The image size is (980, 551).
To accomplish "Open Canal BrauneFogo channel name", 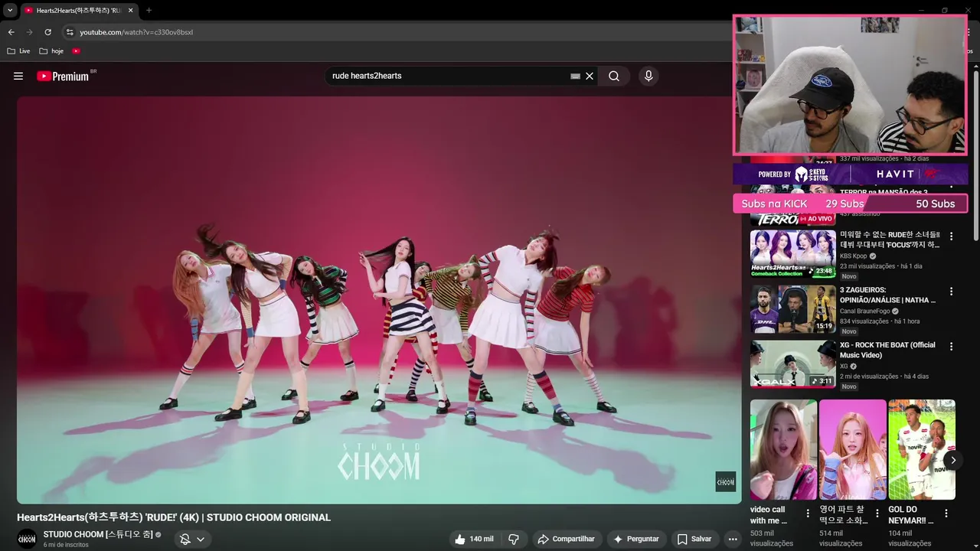I will click(865, 311).
